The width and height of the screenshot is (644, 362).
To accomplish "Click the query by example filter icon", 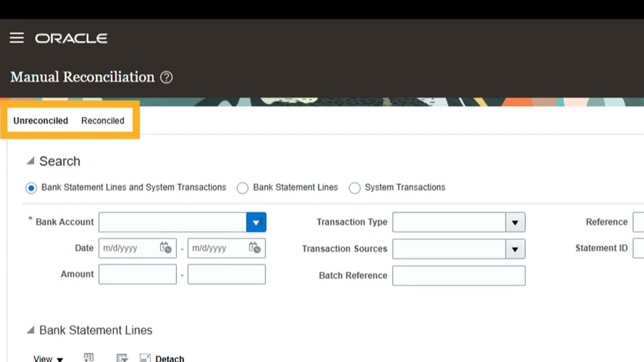I will 122,358.
